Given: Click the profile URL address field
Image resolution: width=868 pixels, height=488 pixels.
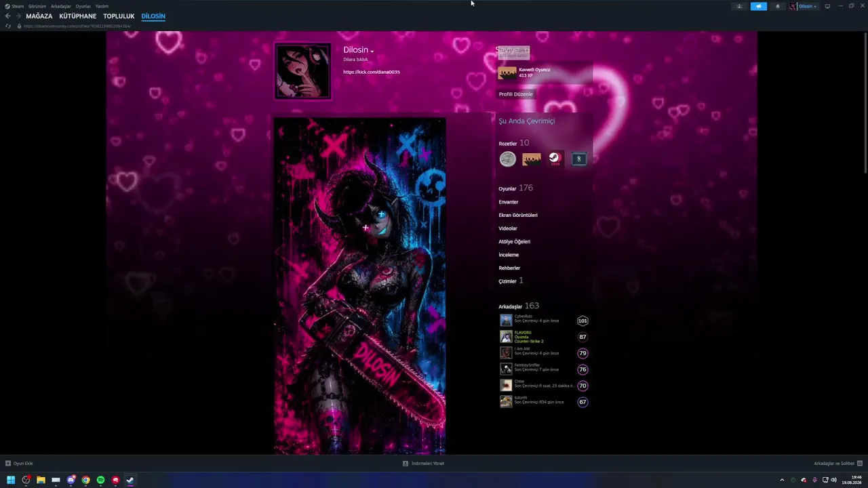Looking at the screenshot, I should 77,26.
